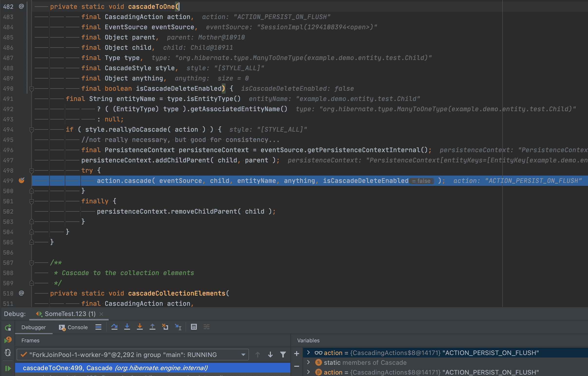Switch to the Console tab
Screen dimensions: 588x376
click(x=73, y=327)
